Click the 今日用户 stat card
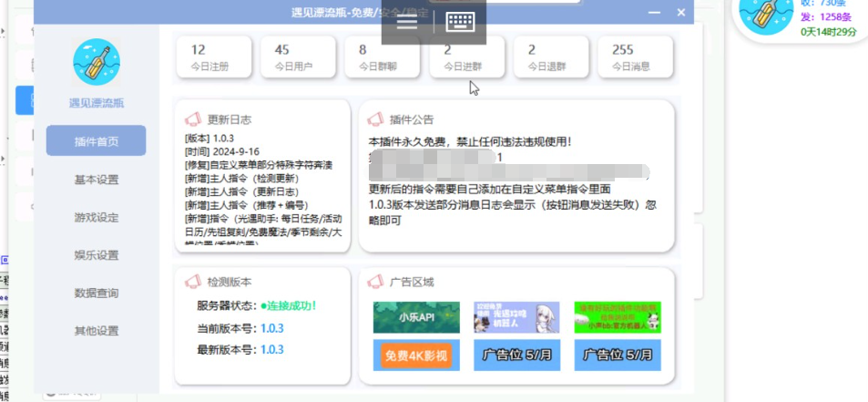 pyautogui.click(x=299, y=57)
